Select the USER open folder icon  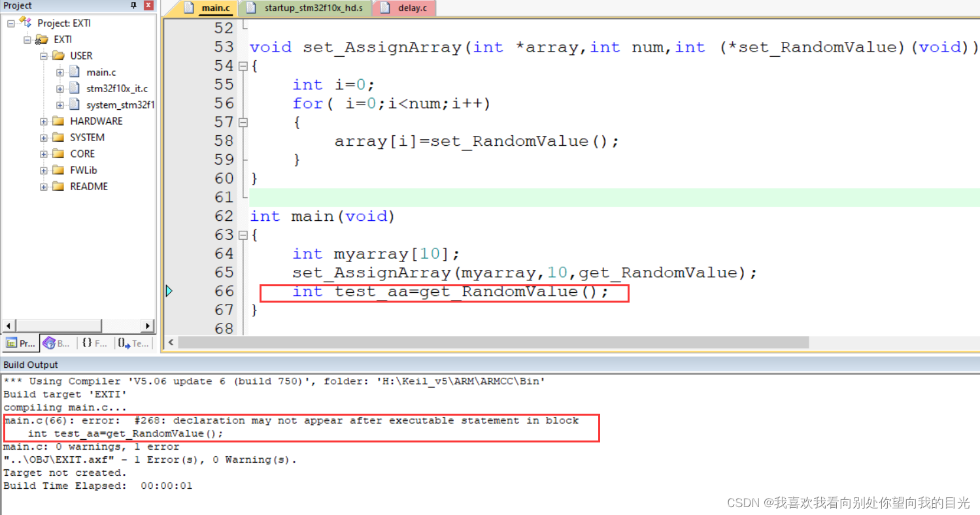[x=58, y=56]
